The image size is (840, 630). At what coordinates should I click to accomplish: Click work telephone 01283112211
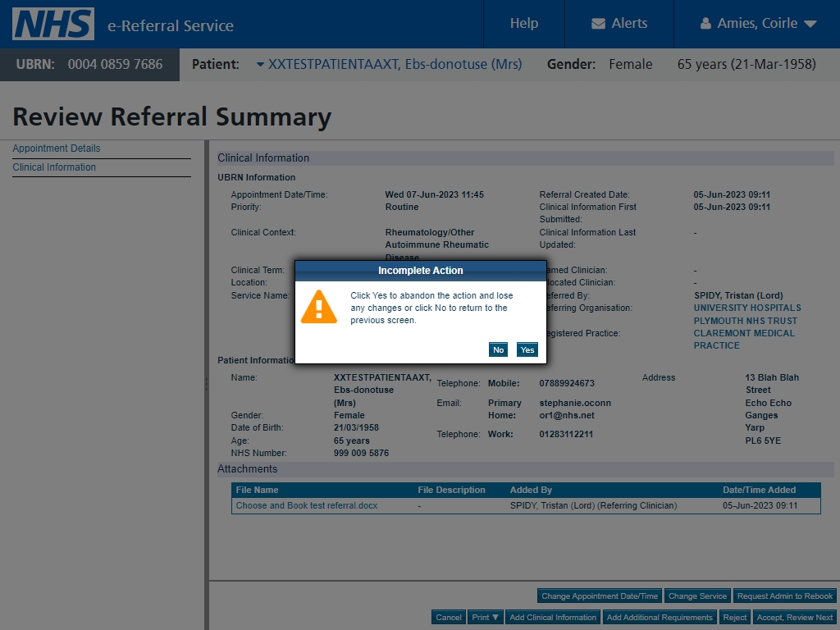click(x=566, y=435)
